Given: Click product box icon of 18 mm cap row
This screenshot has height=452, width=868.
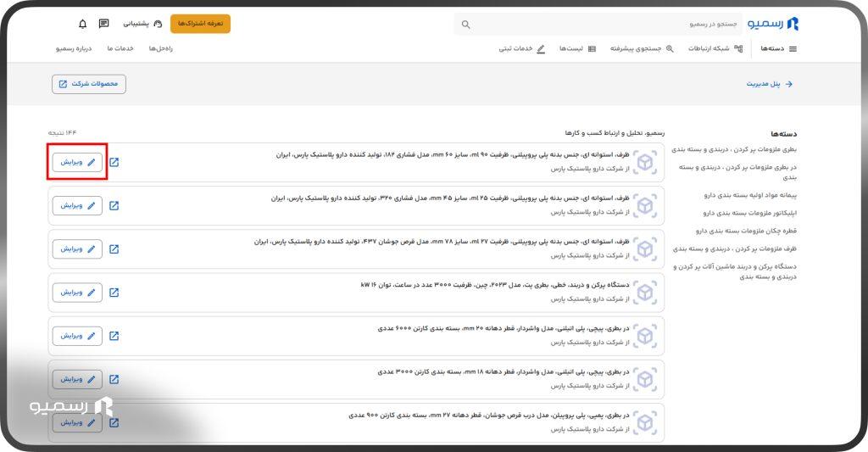Looking at the screenshot, I should coord(645,379).
